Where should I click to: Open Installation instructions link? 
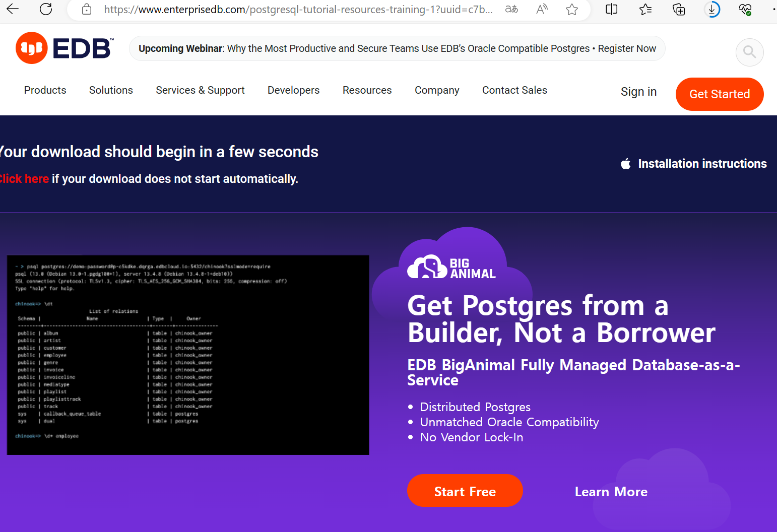pyautogui.click(x=702, y=164)
